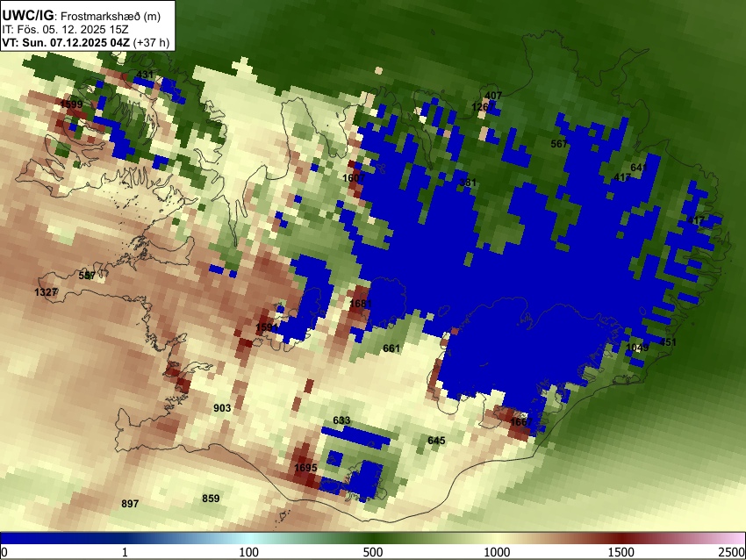Image resolution: width=746 pixels, height=560 pixels.
Task: Click the map value label 1599
Action: pyautogui.click(x=71, y=104)
